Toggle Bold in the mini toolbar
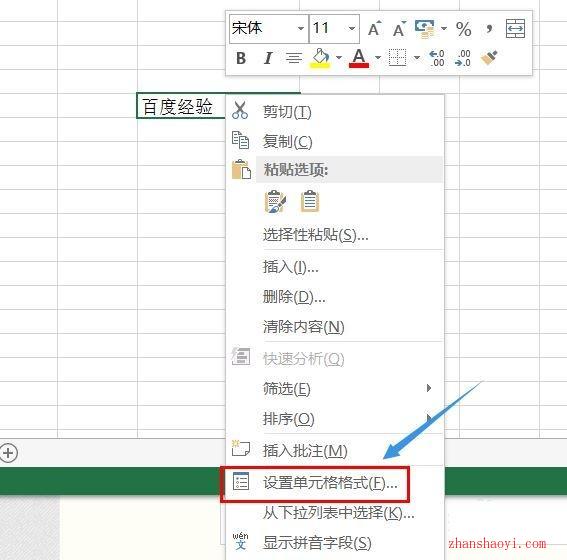Image resolution: width=567 pixels, height=560 pixels. [x=241, y=58]
